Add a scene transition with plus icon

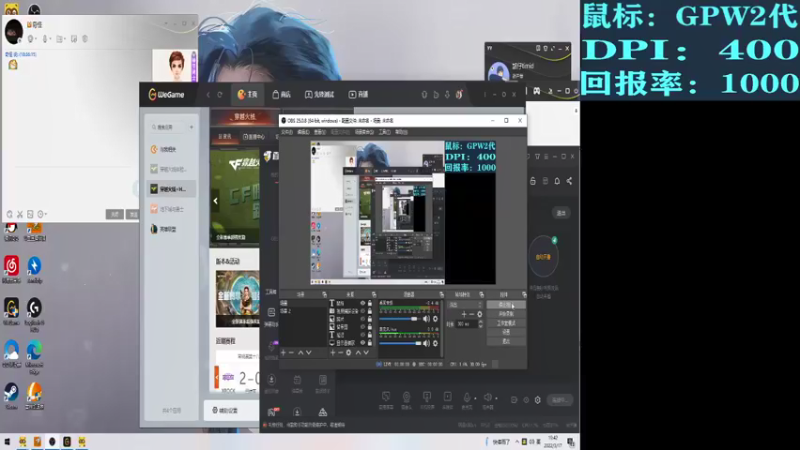pyautogui.click(x=464, y=314)
